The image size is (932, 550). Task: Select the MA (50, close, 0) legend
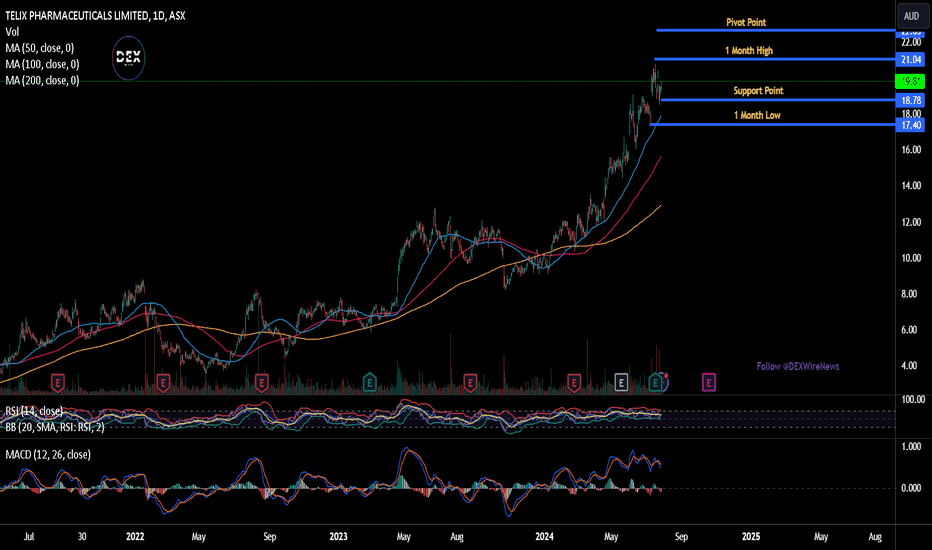[x=40, y=48]
